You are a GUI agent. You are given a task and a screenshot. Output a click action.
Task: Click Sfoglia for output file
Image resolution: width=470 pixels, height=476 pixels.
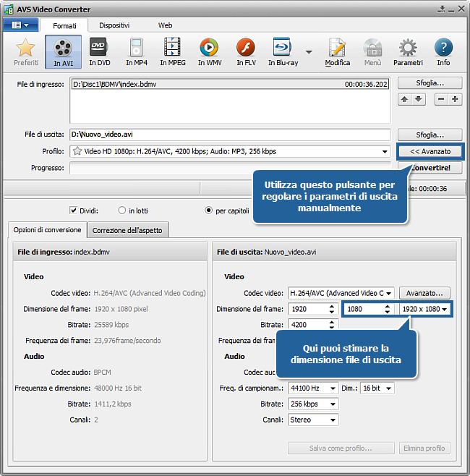point(430,135)
